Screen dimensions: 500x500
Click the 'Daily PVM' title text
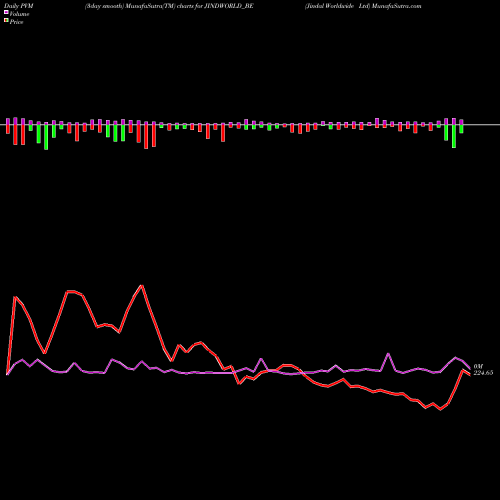point(19,6)
